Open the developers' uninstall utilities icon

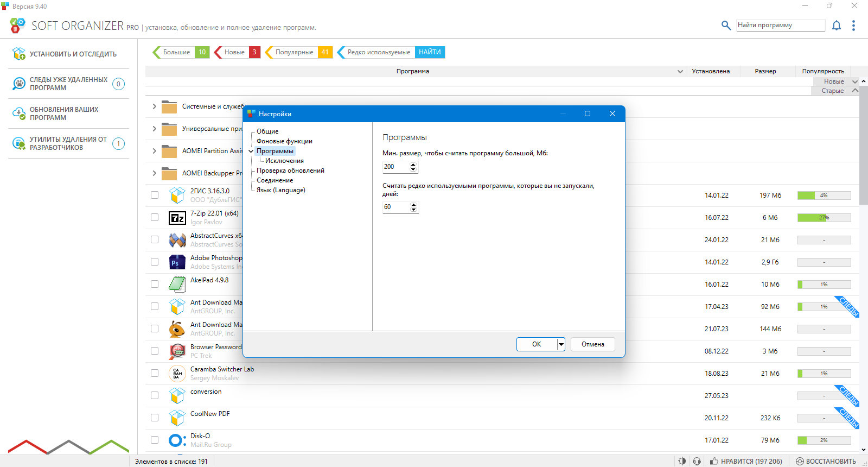pos(19,143)
